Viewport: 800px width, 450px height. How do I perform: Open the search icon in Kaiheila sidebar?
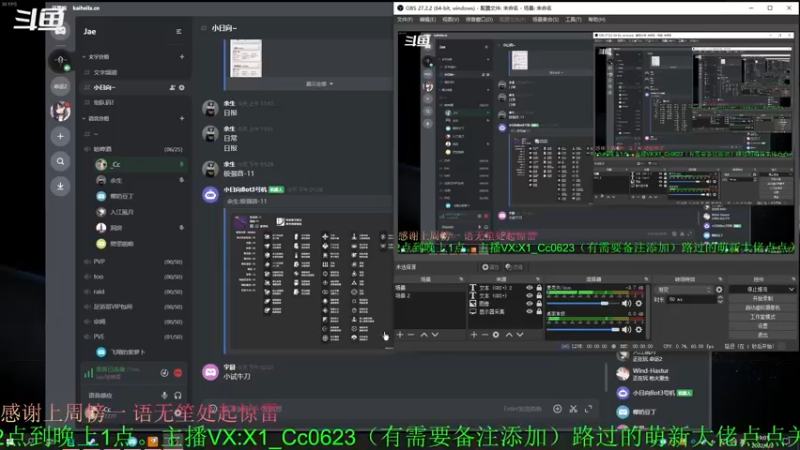pyautogui.click(x=60, y=162)
